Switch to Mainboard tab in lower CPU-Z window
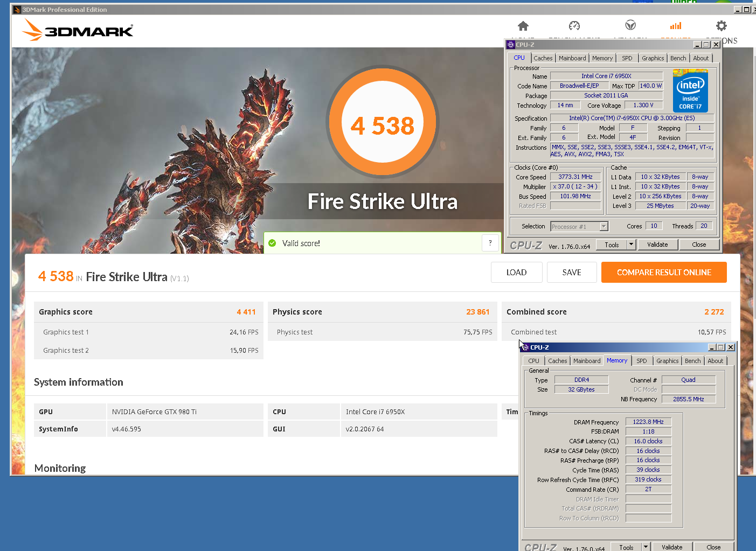The image size is (756, 551). pyautogui.click(x=587, y=361)
